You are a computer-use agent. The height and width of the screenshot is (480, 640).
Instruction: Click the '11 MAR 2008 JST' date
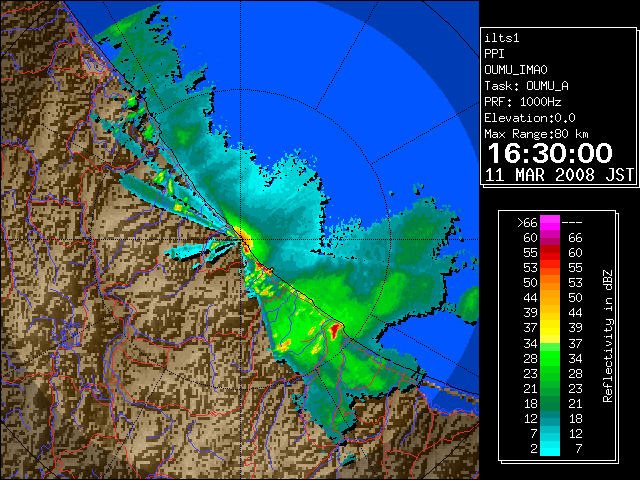pos(560,175)
